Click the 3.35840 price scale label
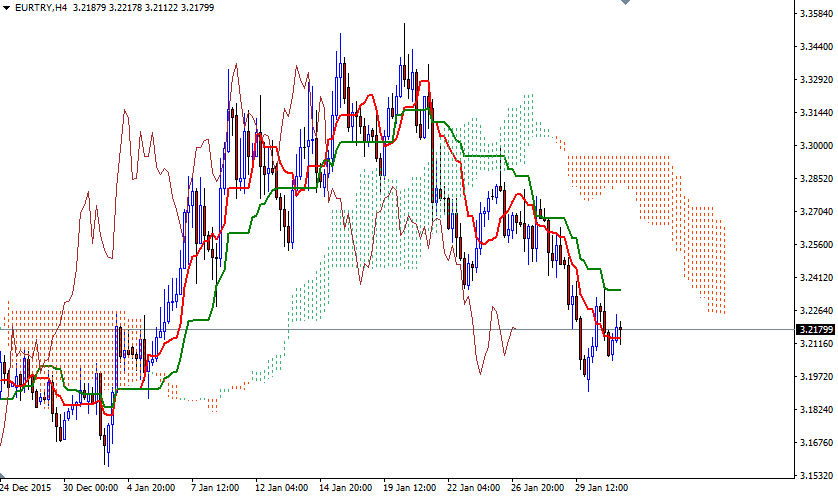Screen dimensions: 838x496 [x=816, y=13]
